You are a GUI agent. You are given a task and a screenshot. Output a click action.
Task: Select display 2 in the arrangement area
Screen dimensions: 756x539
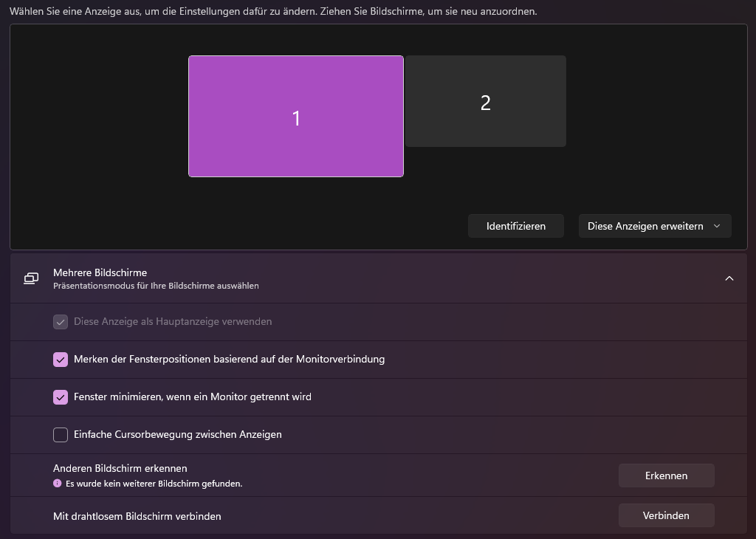[485, 100]
